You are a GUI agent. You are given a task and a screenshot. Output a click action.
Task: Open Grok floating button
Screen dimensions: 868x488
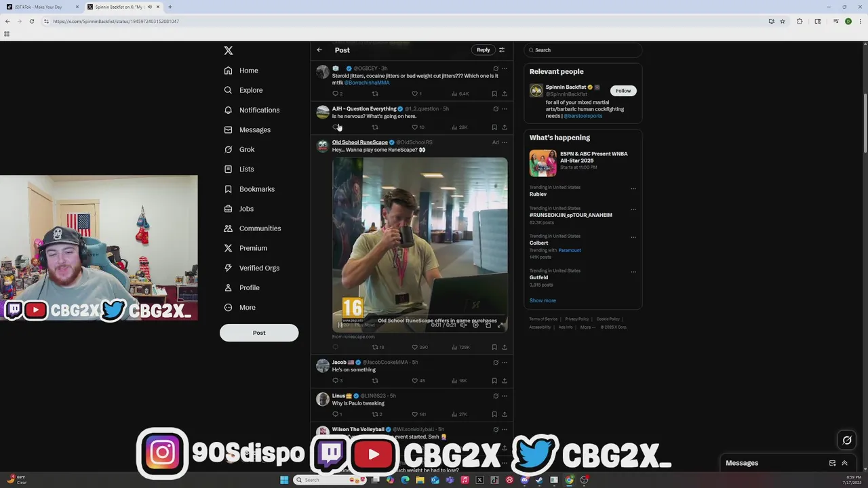coord(847,441)
